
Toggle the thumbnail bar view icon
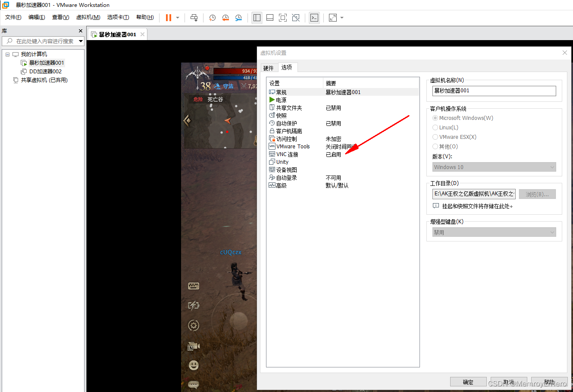[x=270, y=18]
